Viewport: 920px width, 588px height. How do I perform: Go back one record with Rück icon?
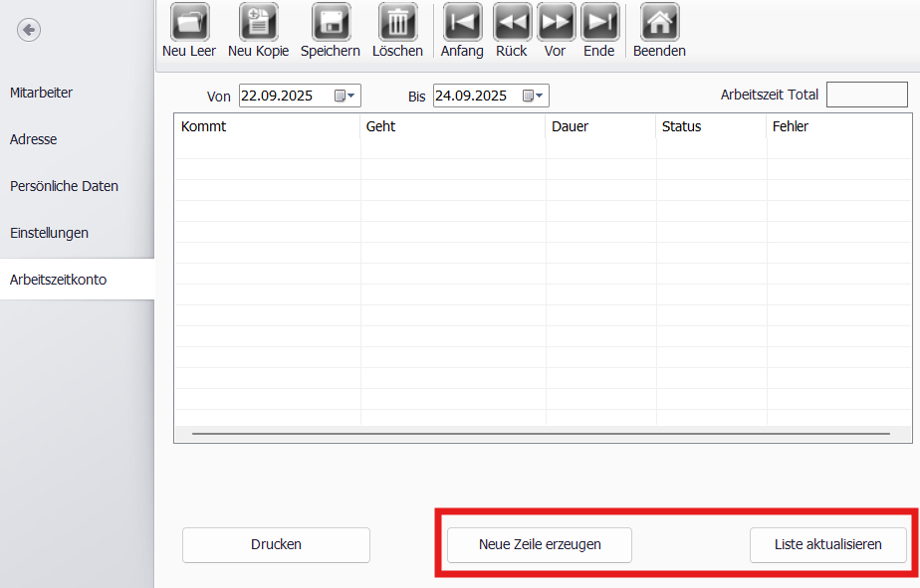click(x=512, y=22)
